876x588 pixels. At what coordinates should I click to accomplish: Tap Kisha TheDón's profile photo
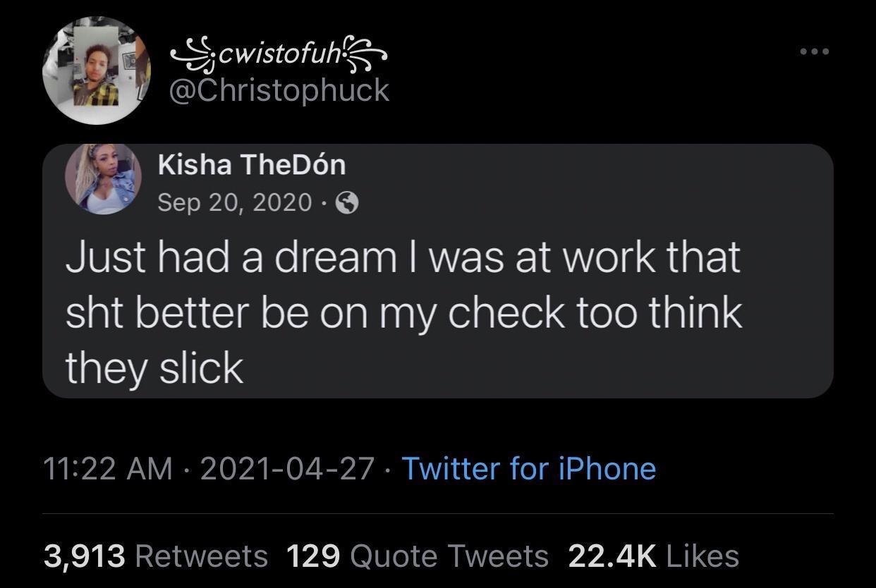coord(104,178)
